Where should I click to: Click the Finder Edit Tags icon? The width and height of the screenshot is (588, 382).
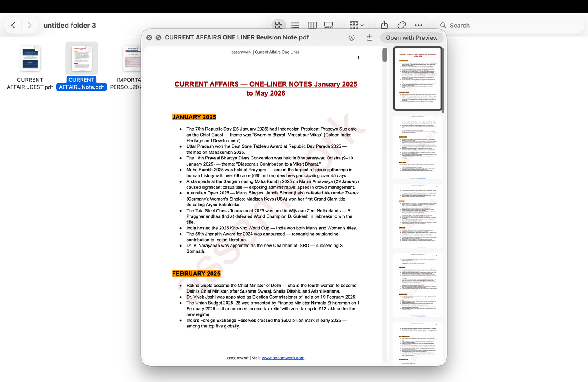401,25
